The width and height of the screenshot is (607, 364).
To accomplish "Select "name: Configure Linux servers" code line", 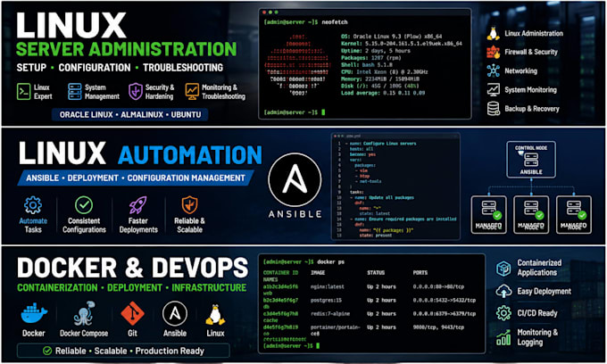I will pos(382,144).
